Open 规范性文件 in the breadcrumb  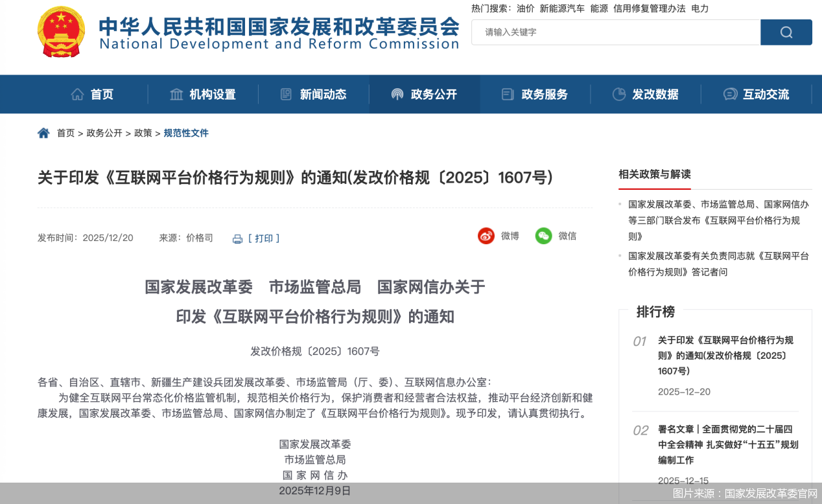(x=186, y=132)
